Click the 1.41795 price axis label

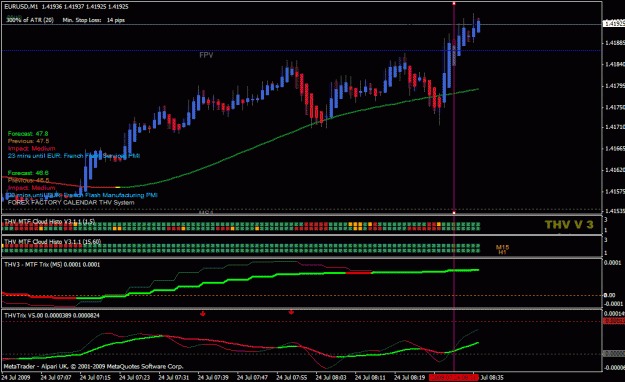click(x=615, y=86)
